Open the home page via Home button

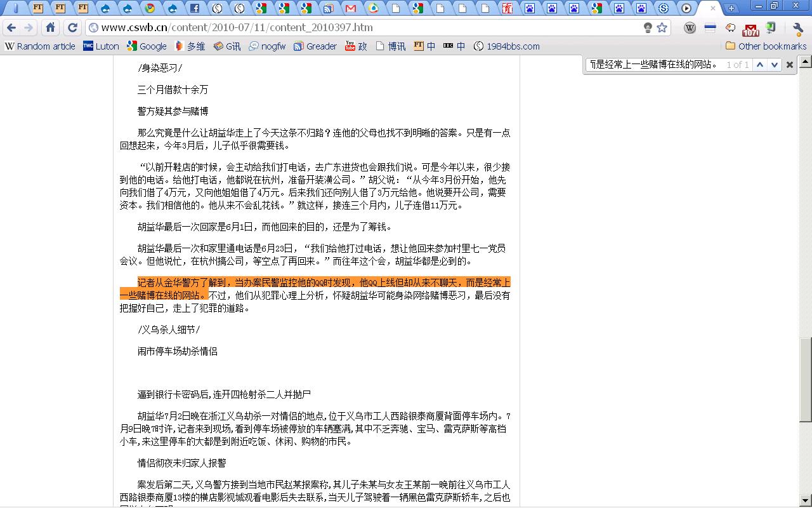click(51, 28)
